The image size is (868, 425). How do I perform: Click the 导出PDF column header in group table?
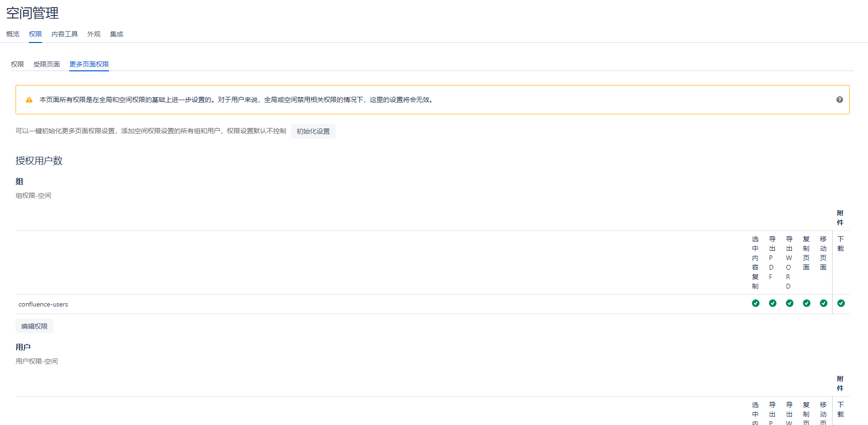pos(772,258)
